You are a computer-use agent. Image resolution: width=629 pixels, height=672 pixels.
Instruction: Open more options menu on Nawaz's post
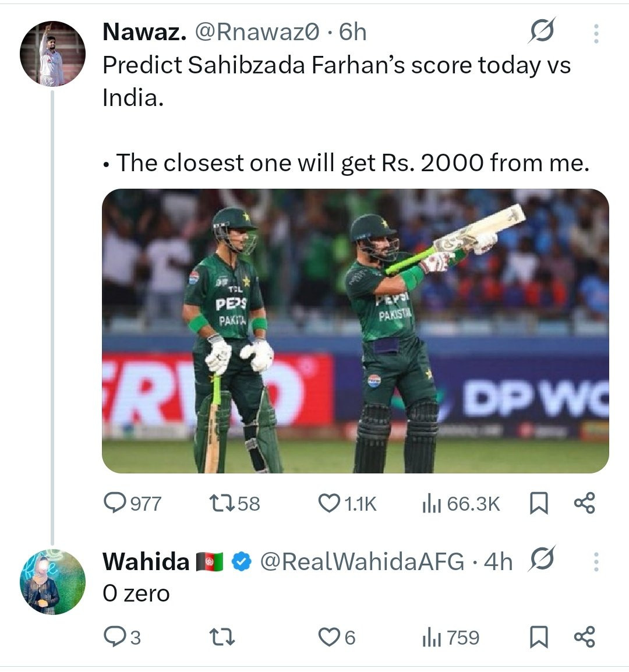[x=596, y=33]
